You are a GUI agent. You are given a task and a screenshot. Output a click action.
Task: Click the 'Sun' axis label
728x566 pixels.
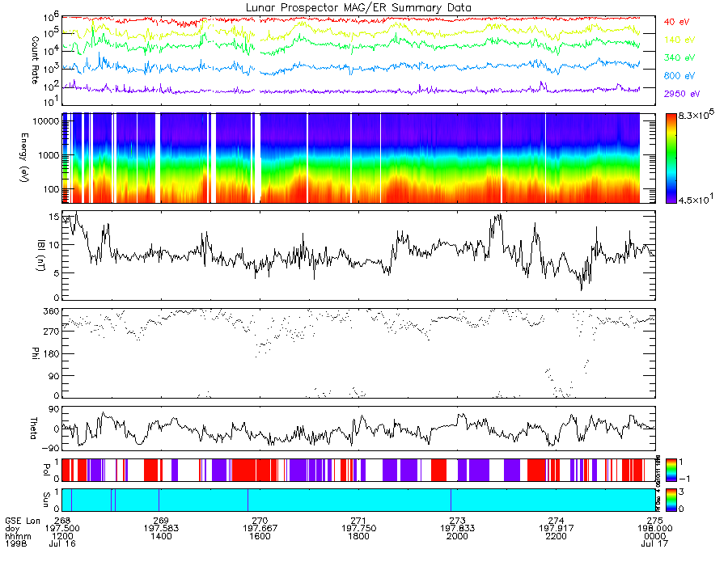[46, 500]
